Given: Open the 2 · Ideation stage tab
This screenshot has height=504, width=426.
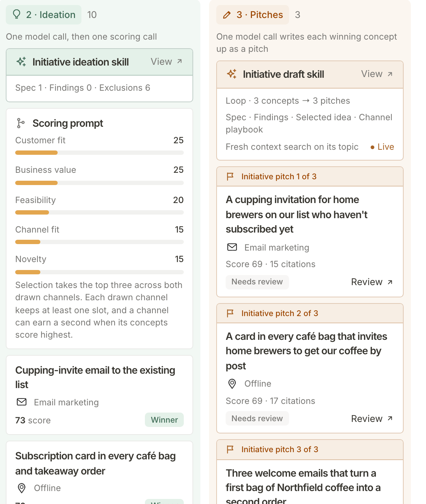Looking at the screenshot, I should (x=44, y=15).
